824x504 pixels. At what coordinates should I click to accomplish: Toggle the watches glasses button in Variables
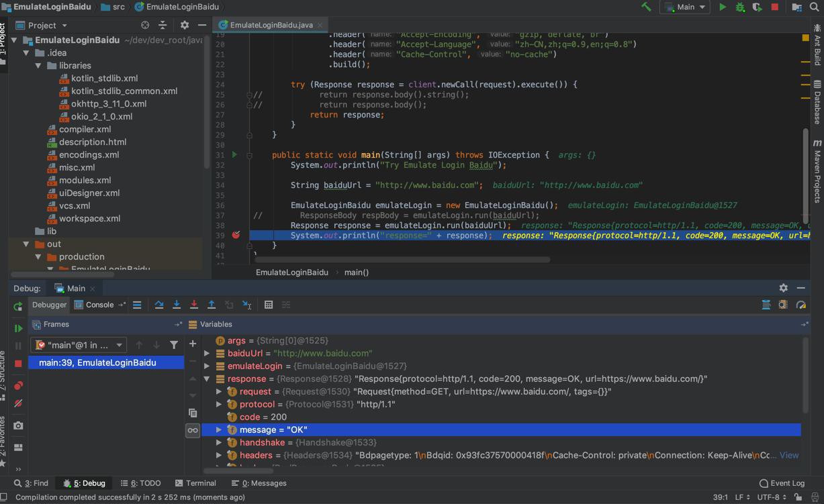193,430
